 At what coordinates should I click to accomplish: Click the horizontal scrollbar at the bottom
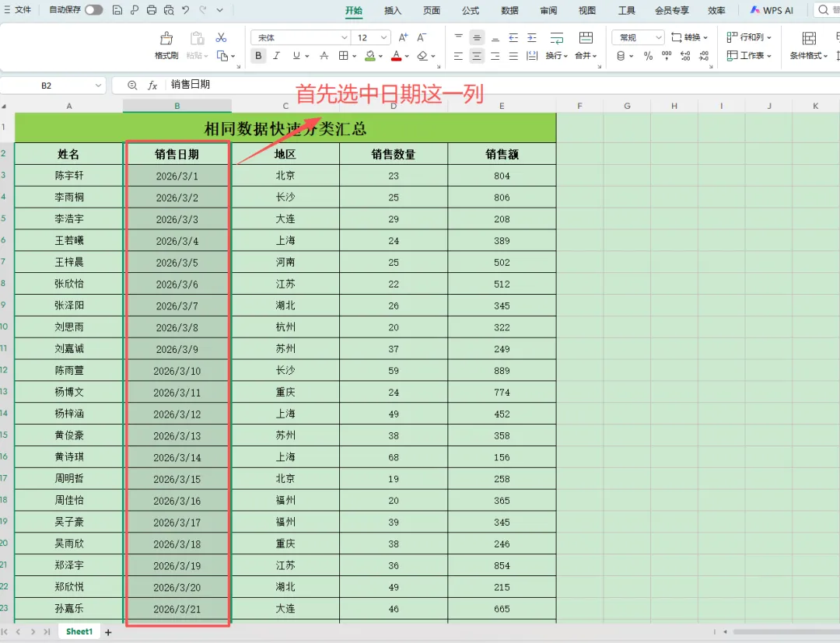(x=785, y=632)
